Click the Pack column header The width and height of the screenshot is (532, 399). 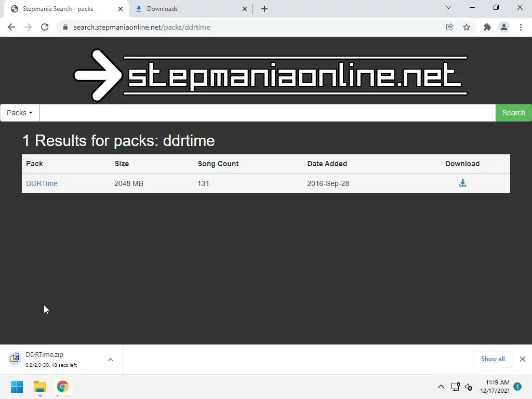click(35, 164)
